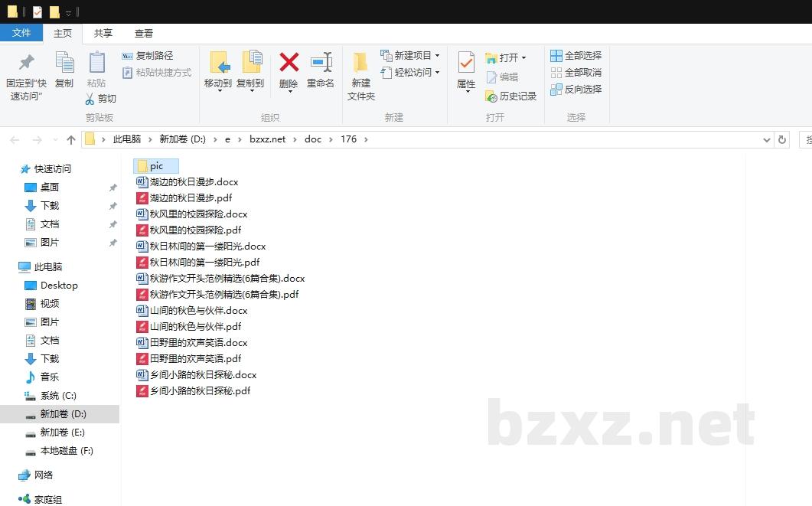
Task: Open the New Item dropdown arrow
Action: [437, 56]
